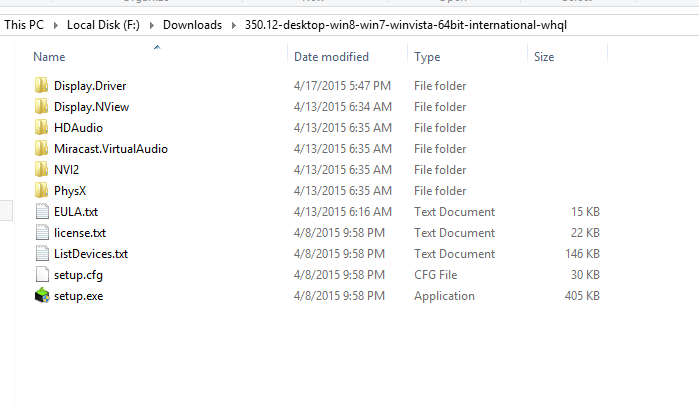Expand the arrow after Local Disk (F:)

click(x=152, y=25)
